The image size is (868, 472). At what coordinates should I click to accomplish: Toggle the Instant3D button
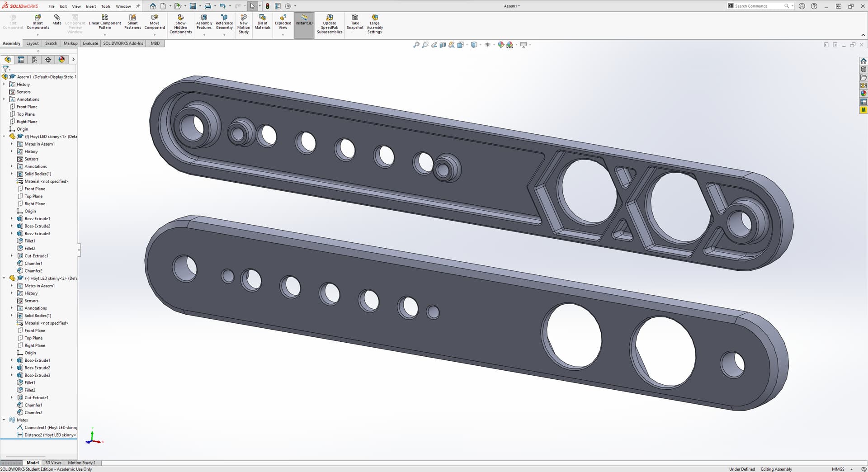[304, 20]
